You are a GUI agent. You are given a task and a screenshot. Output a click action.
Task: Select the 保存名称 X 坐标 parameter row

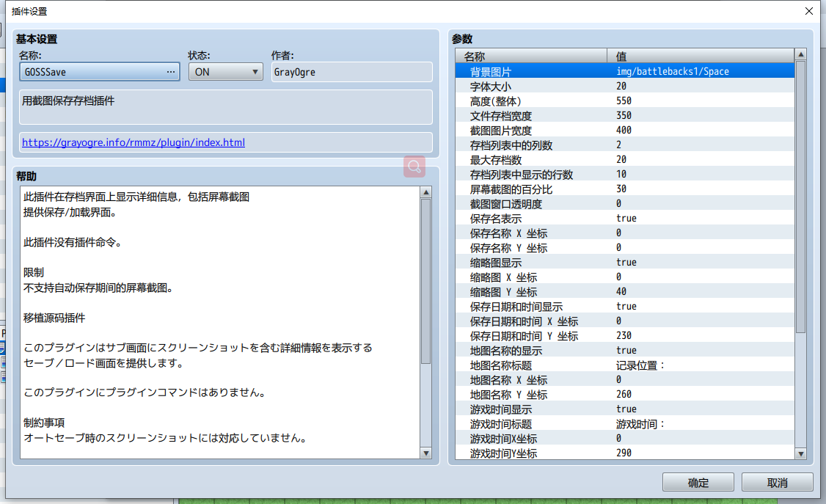[x=625, y=233]
